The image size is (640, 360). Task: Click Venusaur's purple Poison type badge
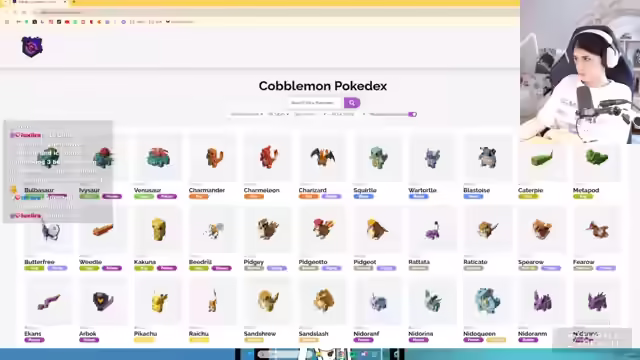tap(167, 197)
